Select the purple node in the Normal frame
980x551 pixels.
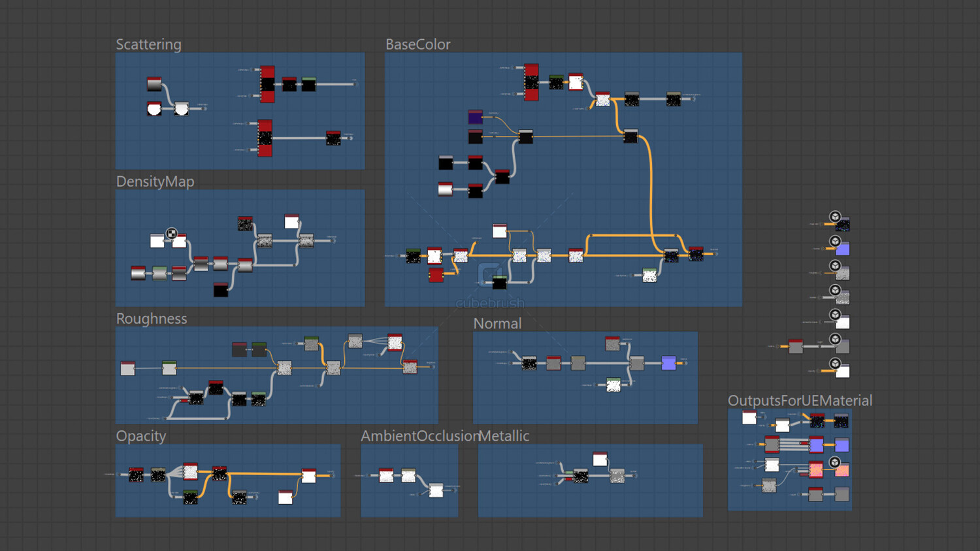(669, 363)
